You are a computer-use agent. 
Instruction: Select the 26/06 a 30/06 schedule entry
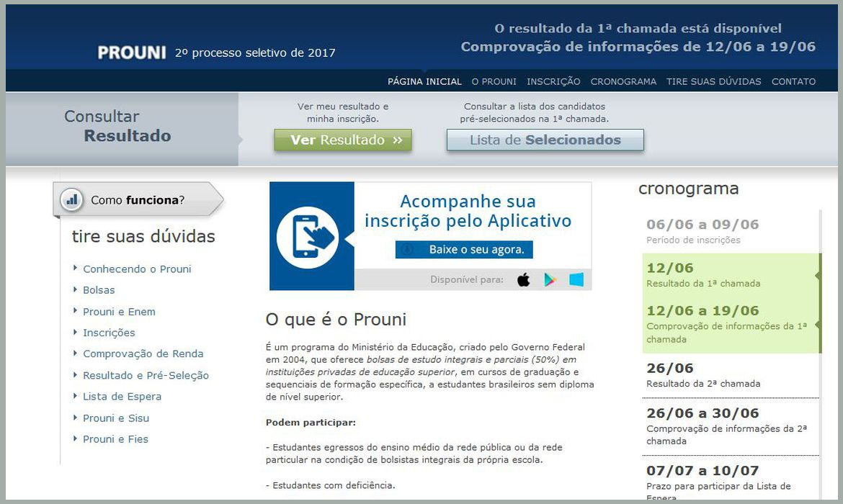point(730,427)
